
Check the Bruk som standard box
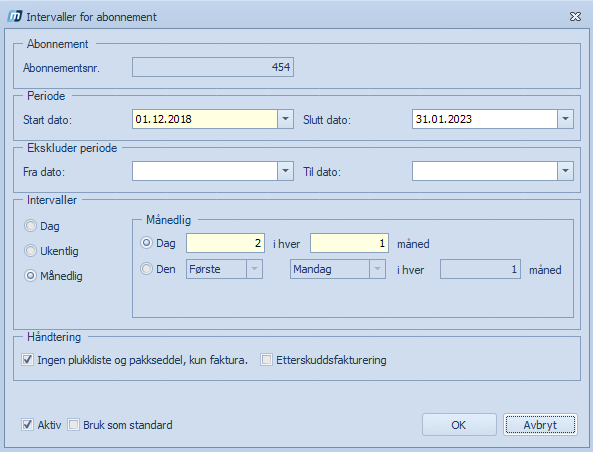click(73, 425)
